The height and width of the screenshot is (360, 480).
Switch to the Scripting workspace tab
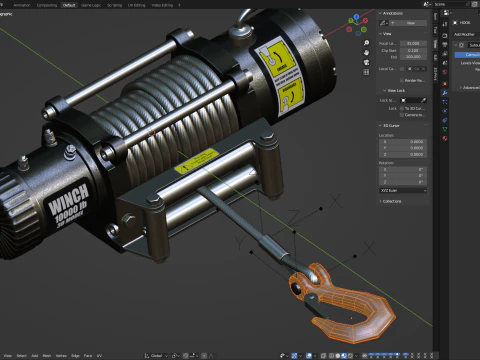coord(114,5)
